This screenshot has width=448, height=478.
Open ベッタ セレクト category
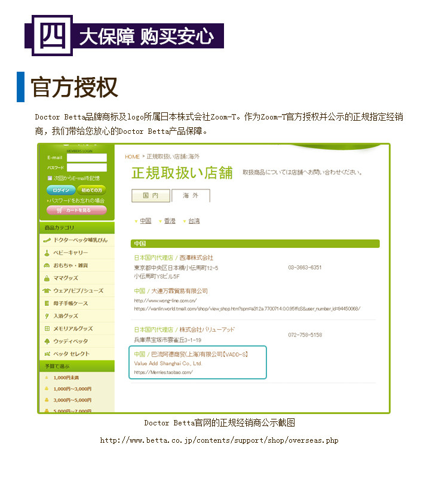[x=71, y=354]
